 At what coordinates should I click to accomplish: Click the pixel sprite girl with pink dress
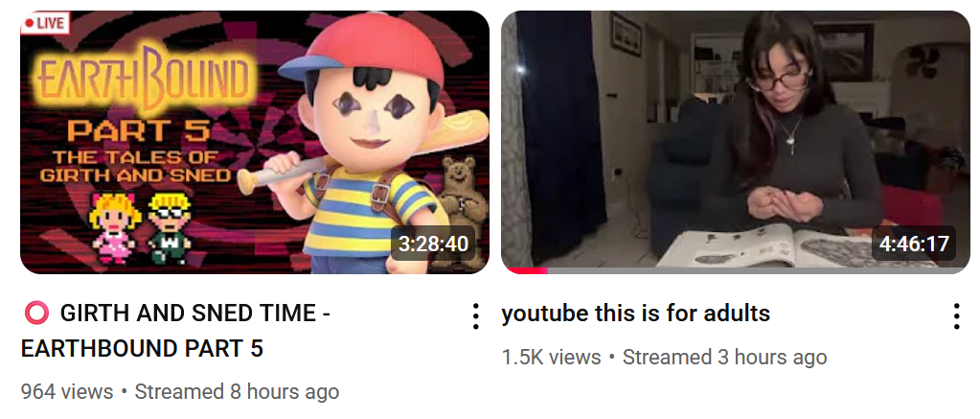coord(114,228)
